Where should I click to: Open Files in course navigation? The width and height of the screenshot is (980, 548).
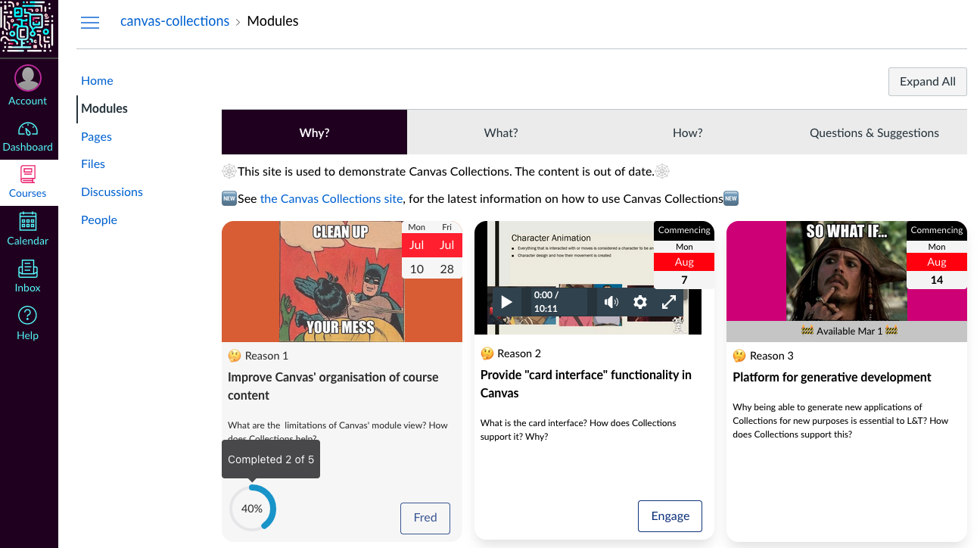tap(93, 163)
